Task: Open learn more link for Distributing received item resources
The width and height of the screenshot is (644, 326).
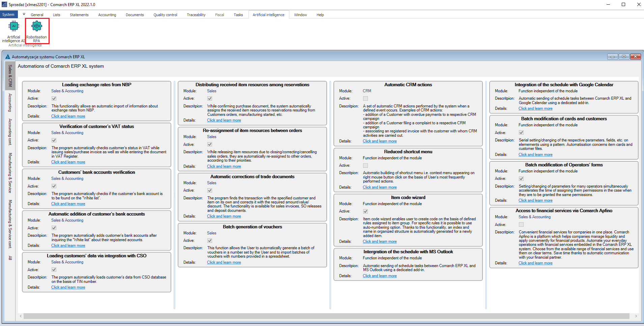Action: [224, 120]
